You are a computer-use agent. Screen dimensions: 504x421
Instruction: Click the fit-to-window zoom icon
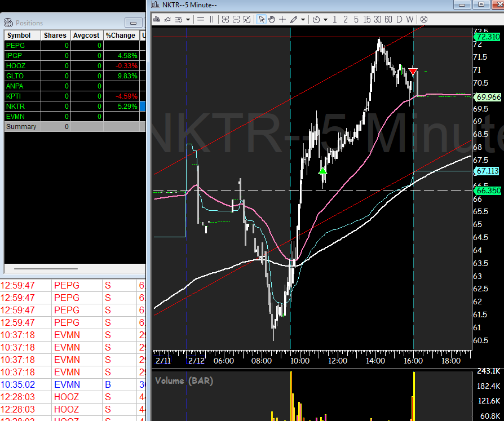click(247, 20)
